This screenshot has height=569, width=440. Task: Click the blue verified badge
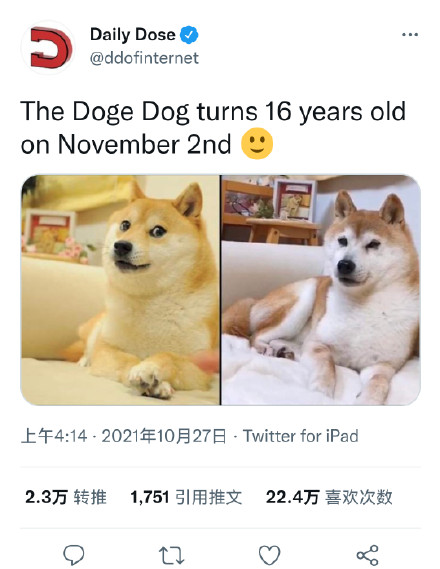pos(189,35)
